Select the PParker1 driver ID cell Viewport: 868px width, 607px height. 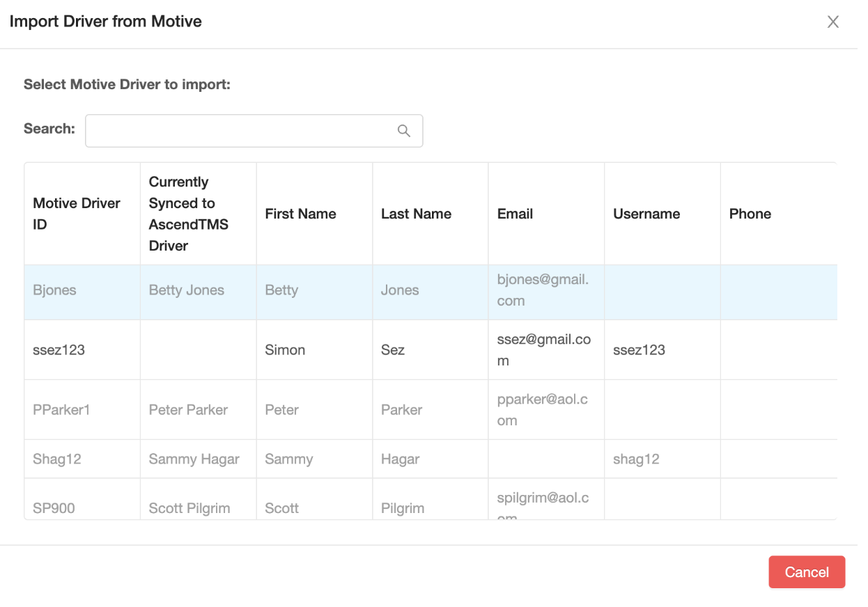coord(82,410)
